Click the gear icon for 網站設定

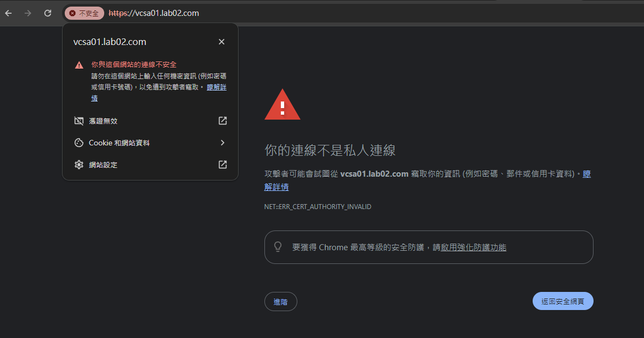(79, 165)
